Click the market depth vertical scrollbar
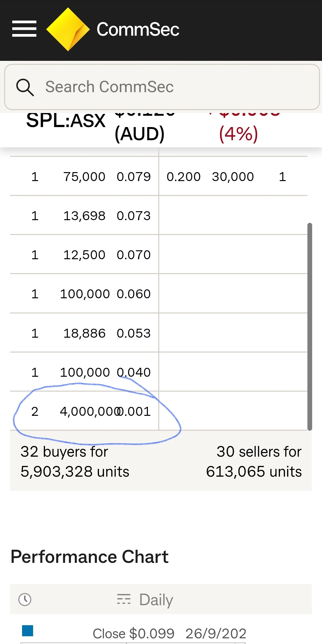The image size is (322, 644). pos(309,327)
